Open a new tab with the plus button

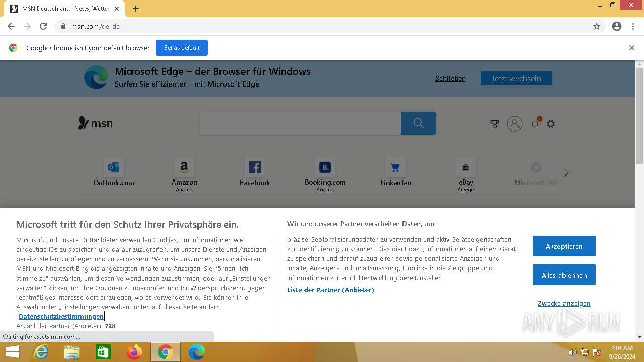pos(136,9)
